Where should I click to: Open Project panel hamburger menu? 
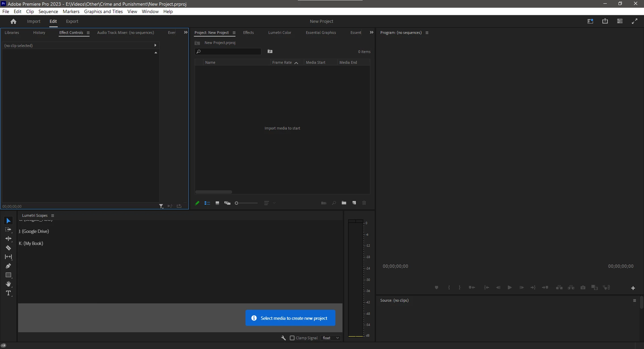pyautogui.click(x=234, y=33)
